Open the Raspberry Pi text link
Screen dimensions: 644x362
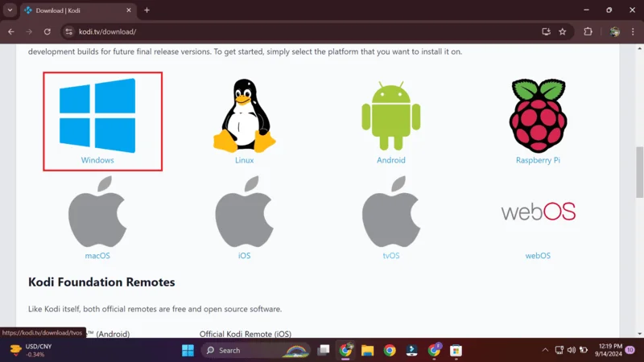[538, 160]
